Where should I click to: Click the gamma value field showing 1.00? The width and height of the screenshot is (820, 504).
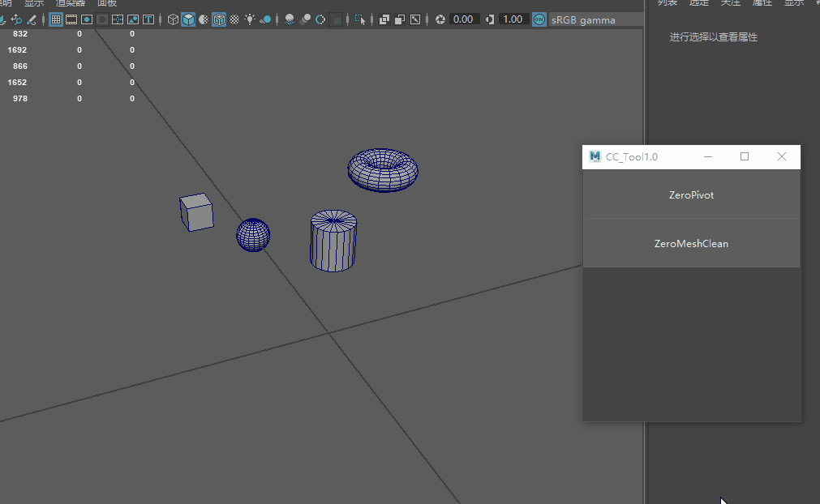point(512,19)
